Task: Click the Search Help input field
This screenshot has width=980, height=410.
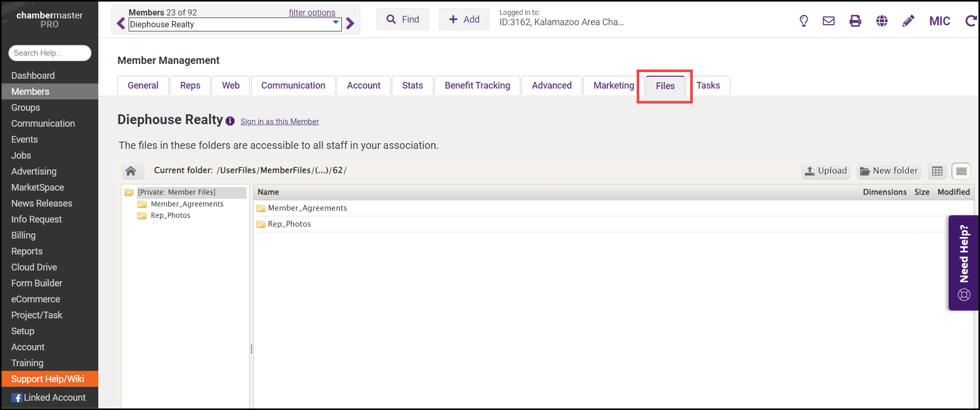Action: (49, 53)
